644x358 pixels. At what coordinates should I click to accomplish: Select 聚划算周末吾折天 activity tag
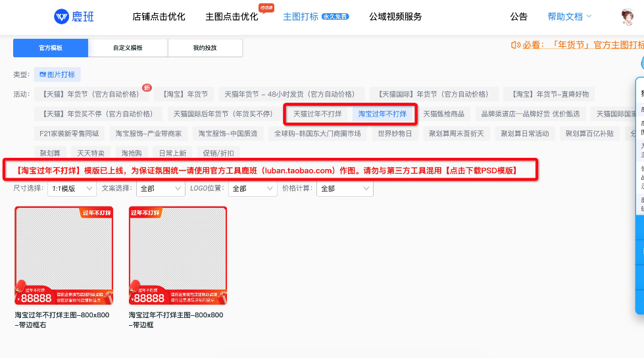[x=457, y=134]
